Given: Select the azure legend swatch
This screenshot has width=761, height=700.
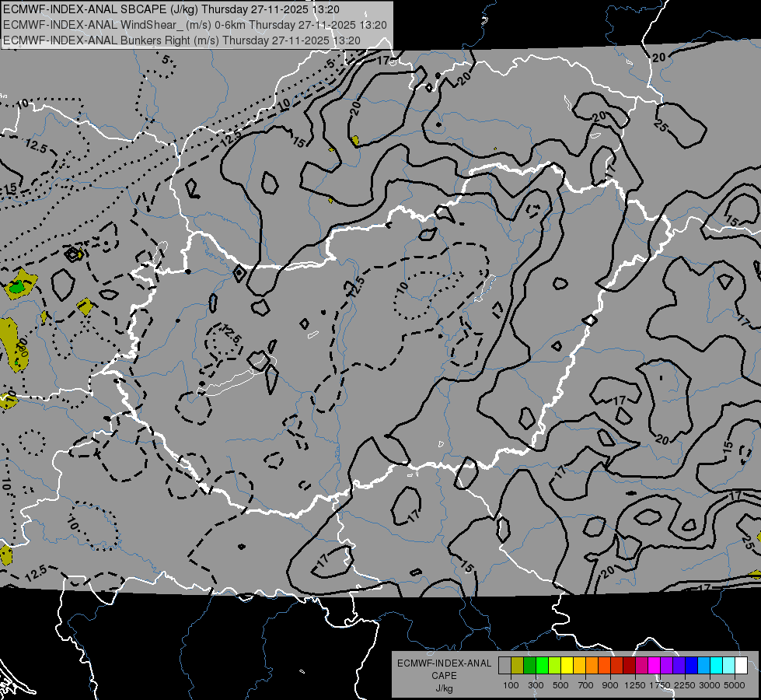Looking at the screenshot, I should click(703, 665).
